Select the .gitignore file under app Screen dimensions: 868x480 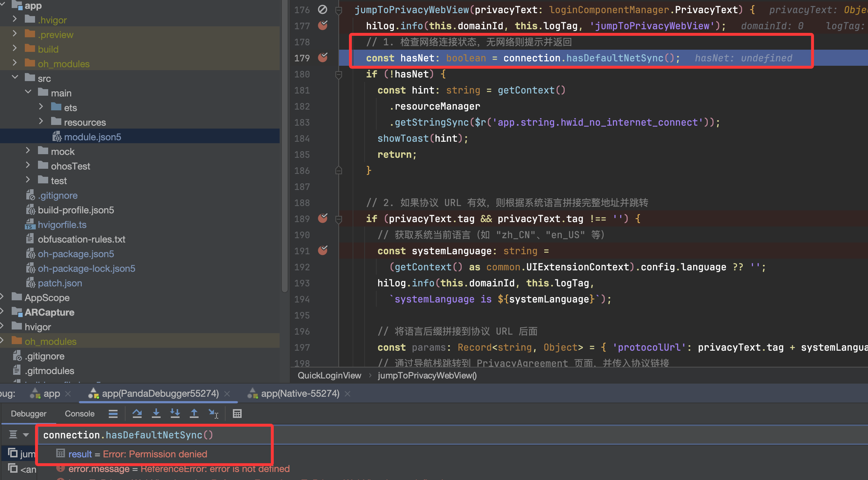(x=58, y=195)
